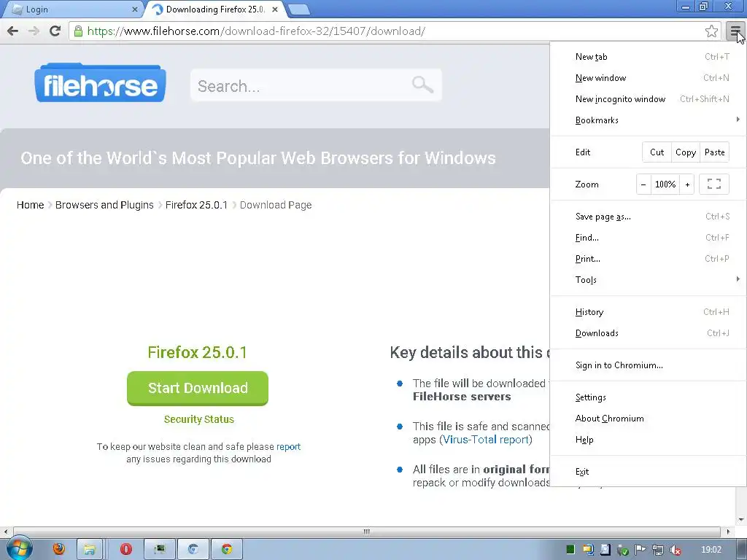Image resolution: width=747 pixels, height=560 pixels.
Task: Expand the Bookmarks submenu
Action: click(649, 120)
